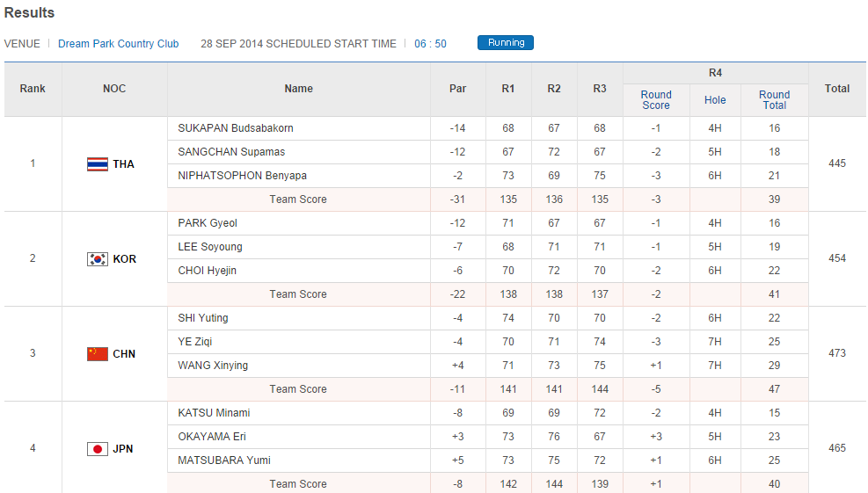
Task: Select player KATSU Minami
Action: 214,413
